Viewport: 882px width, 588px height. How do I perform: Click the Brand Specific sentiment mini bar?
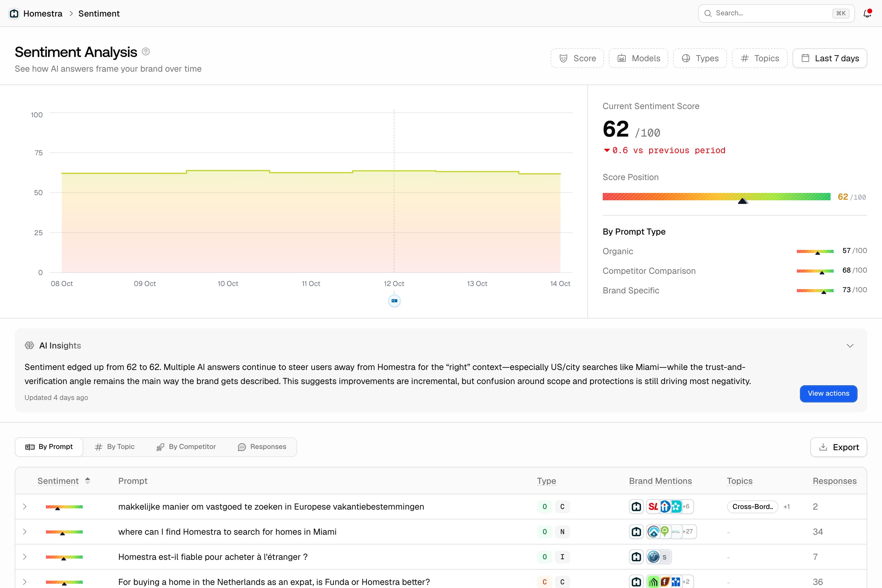(x=815, y=291)
